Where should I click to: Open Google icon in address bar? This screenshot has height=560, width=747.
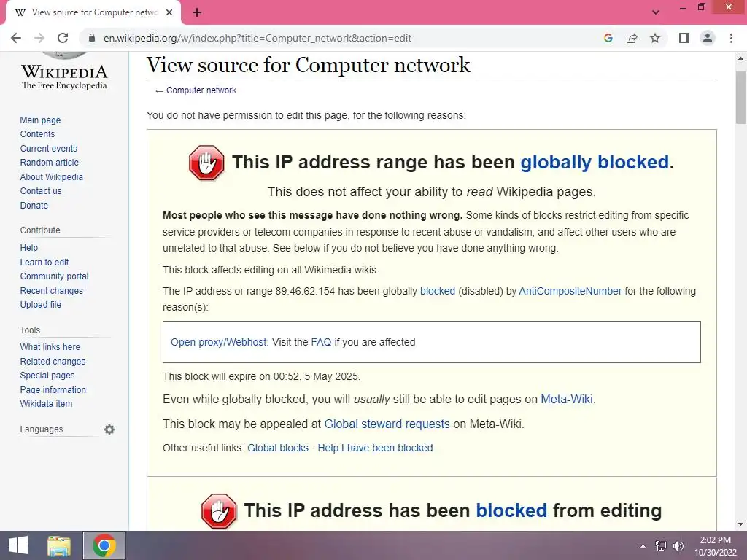click(608, 38)
